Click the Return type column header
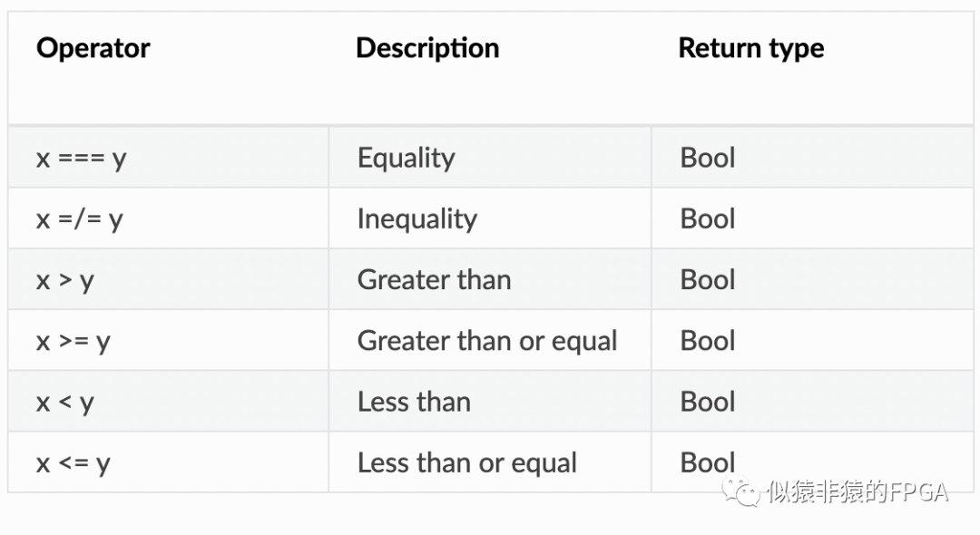 751,48
